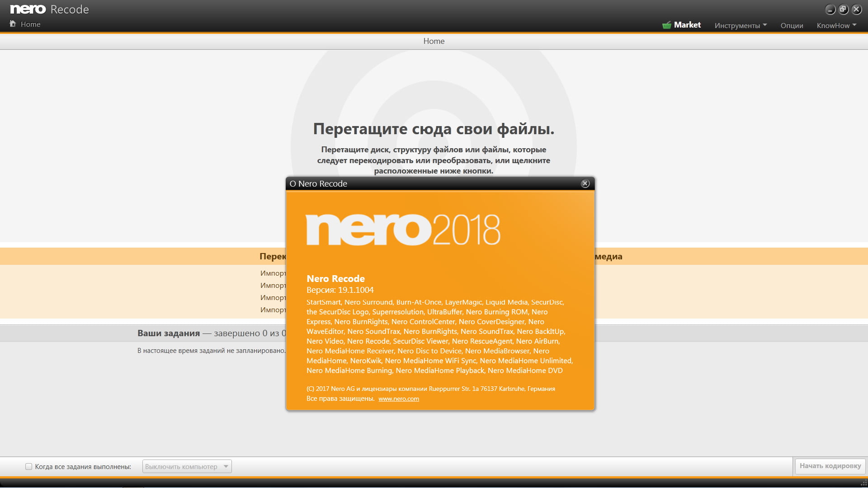Restore down the Nero Recode window
This screenshot has height=488, width=868.
(x=843, y=9)
